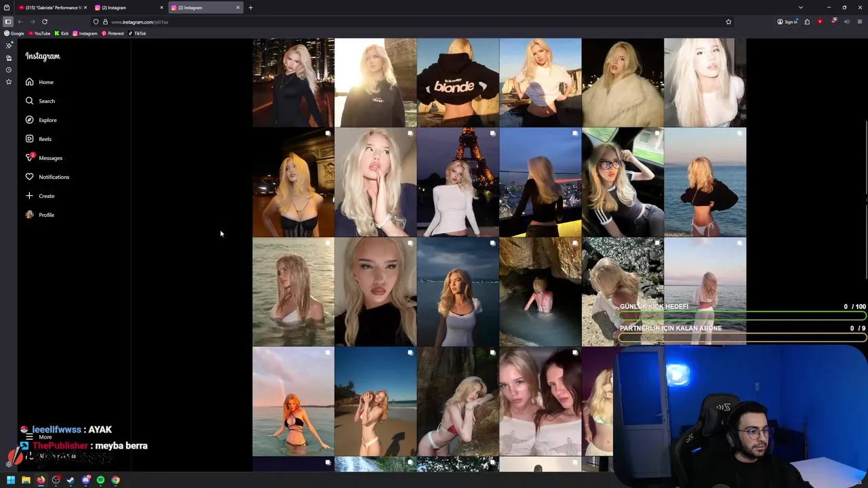Toggle the browser sidebar button
This screenshot has width=868, height=488.
click(x=7, y=22)
